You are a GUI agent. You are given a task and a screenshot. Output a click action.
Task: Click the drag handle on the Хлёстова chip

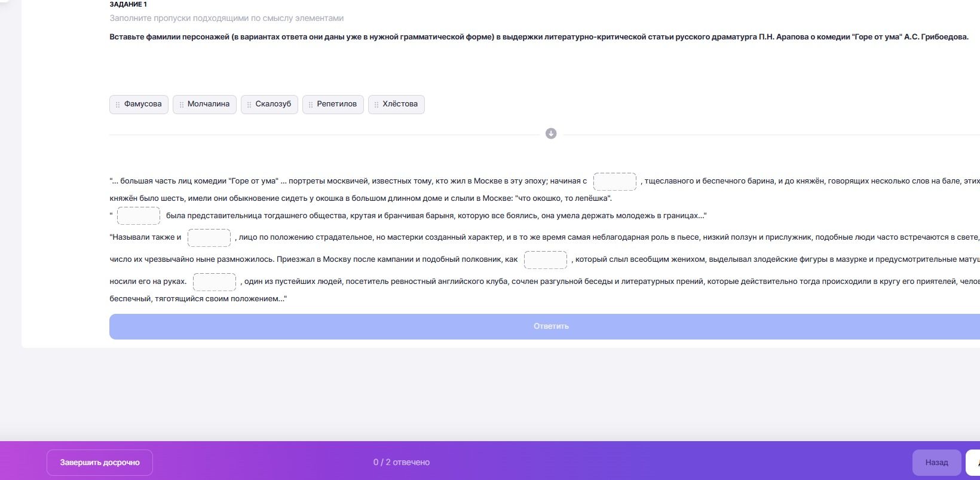[376, 105]
